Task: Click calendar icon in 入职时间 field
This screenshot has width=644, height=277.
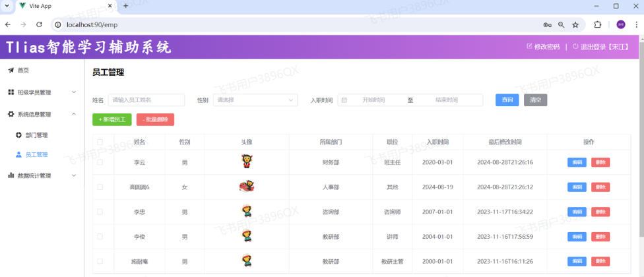Action: (344, 100)
